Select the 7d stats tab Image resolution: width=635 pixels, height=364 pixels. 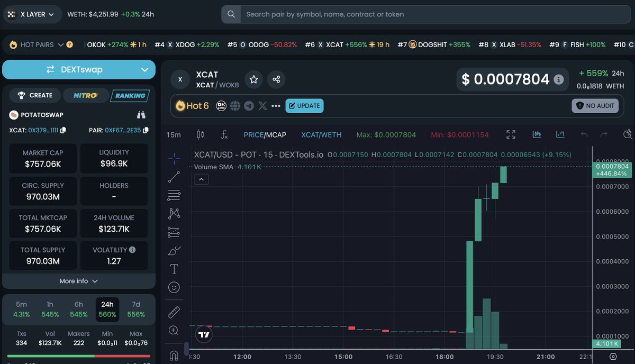[x=136, y=309]
